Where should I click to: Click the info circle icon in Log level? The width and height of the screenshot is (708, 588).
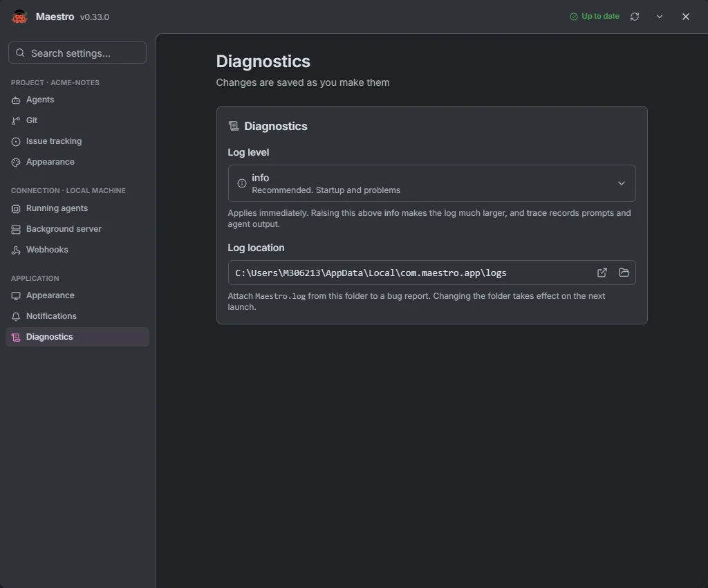[241, 183]
